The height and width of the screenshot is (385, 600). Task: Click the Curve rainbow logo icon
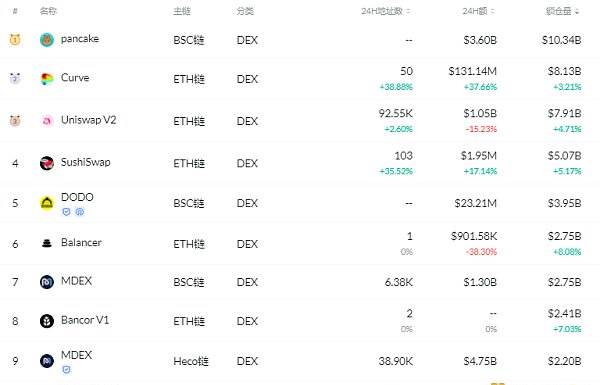point(47,79)
